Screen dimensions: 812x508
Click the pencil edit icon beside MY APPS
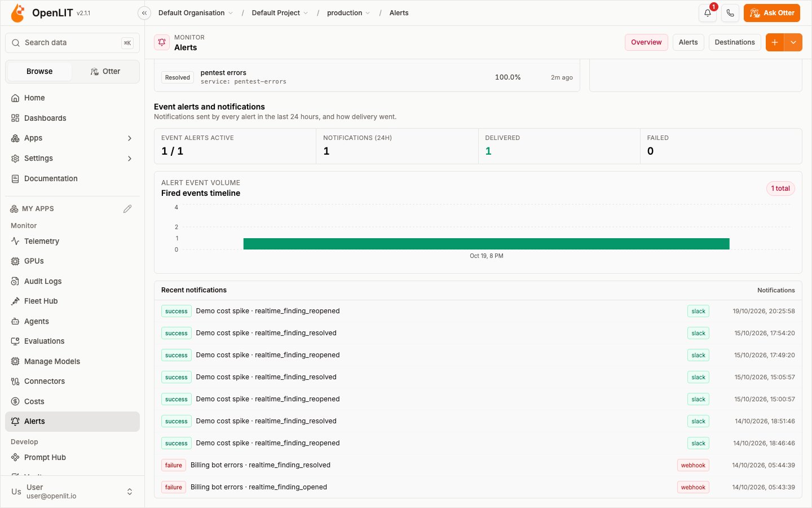(x=127, y=209)
